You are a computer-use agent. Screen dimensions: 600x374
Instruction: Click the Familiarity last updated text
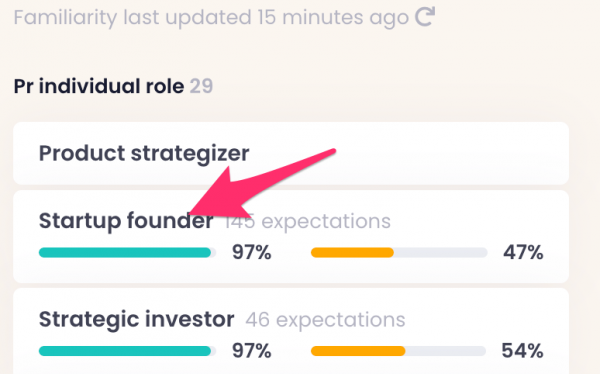[x=211, y=18]
